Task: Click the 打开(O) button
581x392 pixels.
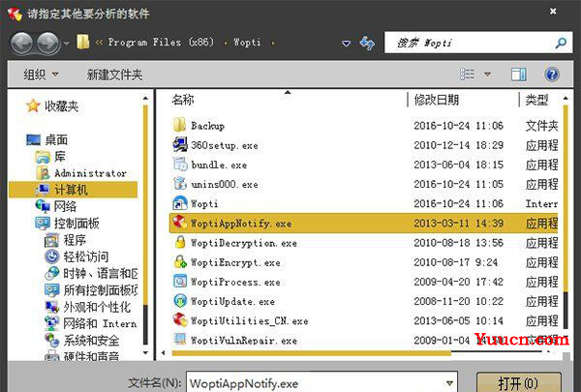Action: point(518,383)
